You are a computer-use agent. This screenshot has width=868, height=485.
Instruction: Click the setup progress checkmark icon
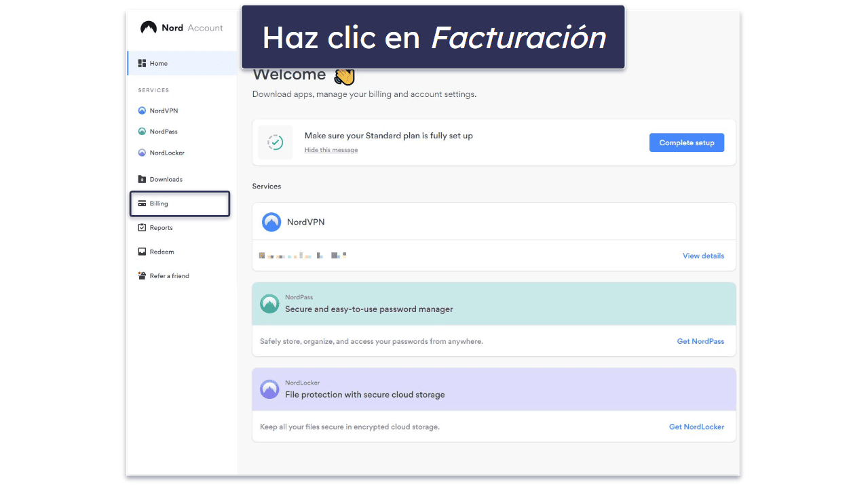[276, 142]
